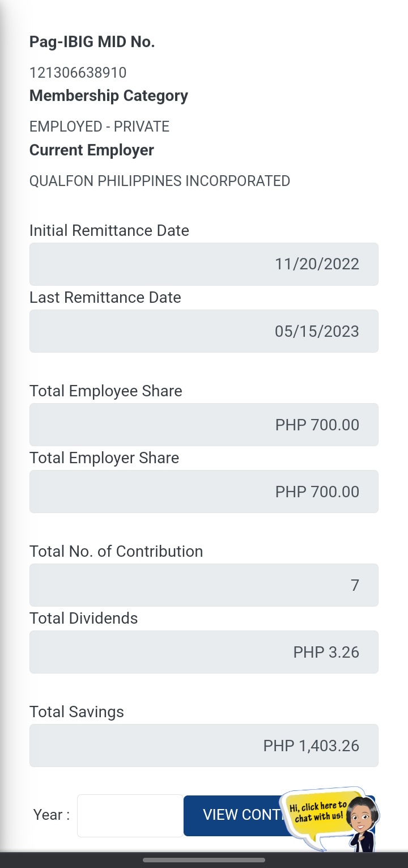
Task: Click the Total Savings amount field
Action: 204,746
